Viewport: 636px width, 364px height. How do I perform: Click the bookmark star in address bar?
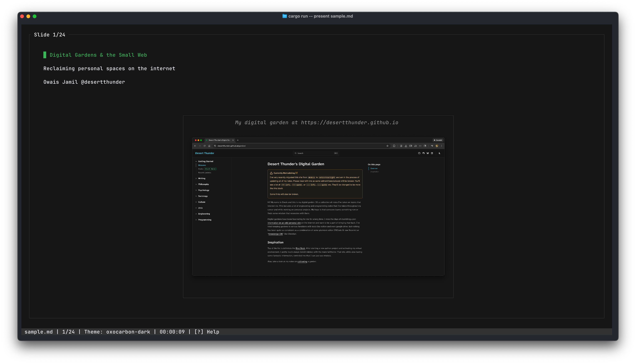tap(387, 146)
